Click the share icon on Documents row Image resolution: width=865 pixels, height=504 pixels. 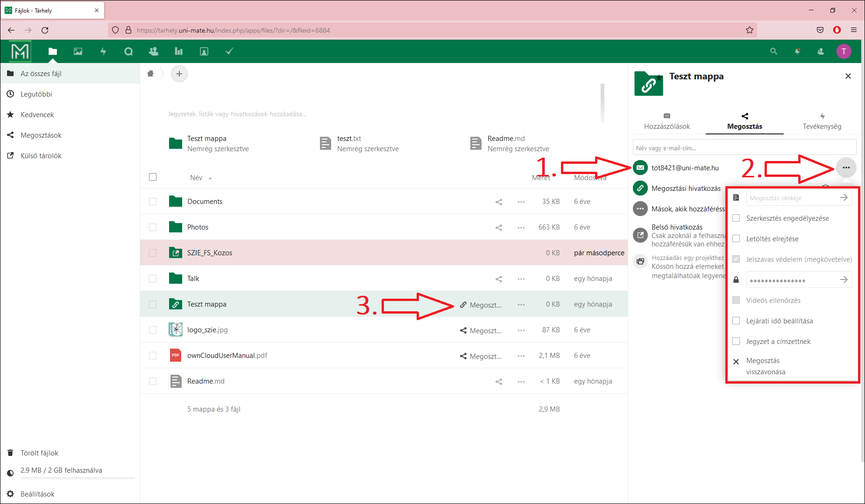click(499, 202)
